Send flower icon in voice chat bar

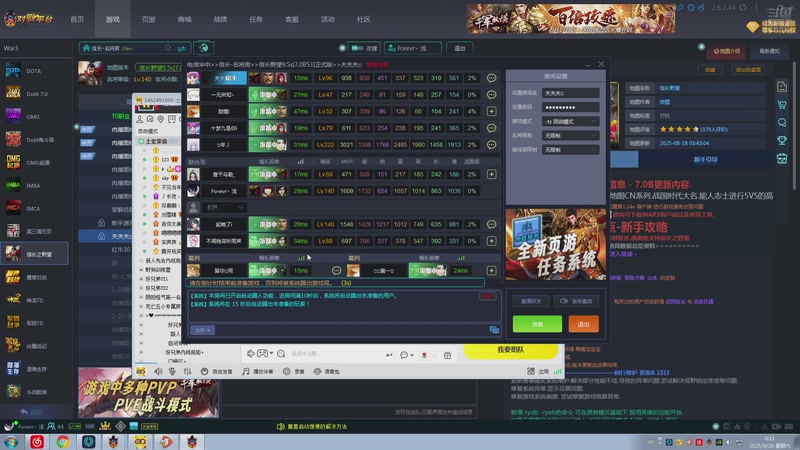pyautogui.click(x=424, y=355)
